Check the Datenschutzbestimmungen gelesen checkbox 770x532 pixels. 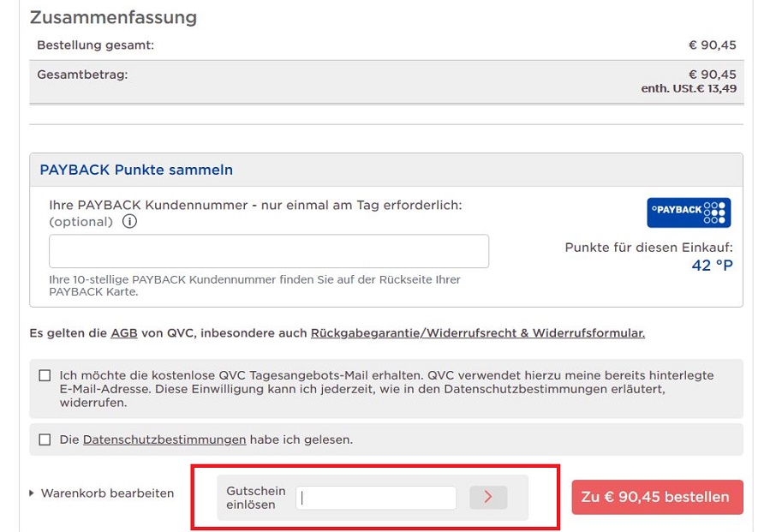(45, 439)
